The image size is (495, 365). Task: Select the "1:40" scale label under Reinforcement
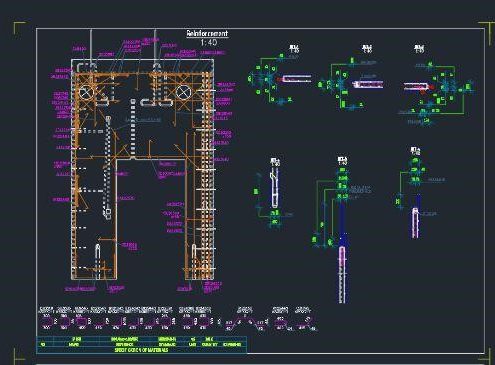click(x=209, y=43)
